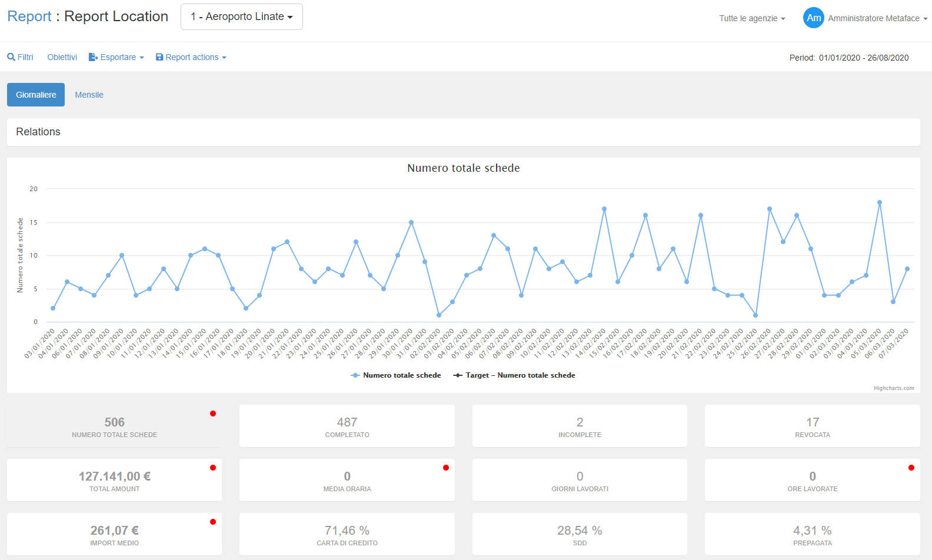Click the Report breadcrumb link
Image resolution: width=932 pixels, height=560 pixels.
[29, 16]
